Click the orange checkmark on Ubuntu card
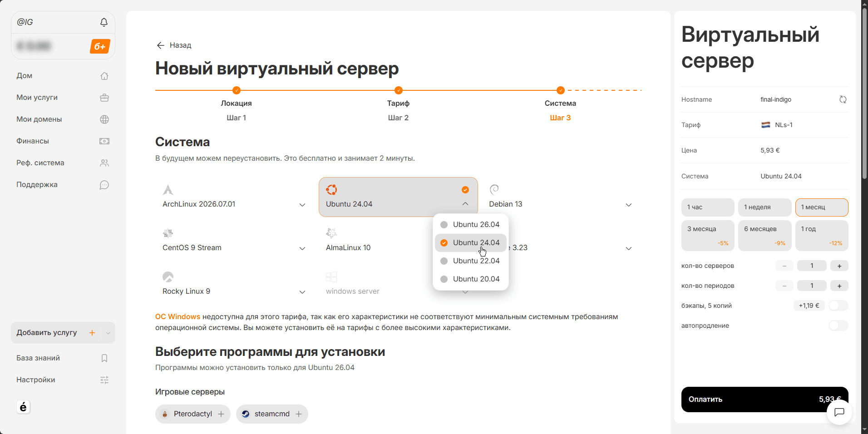Screen dimensions: 868x434 465,190
